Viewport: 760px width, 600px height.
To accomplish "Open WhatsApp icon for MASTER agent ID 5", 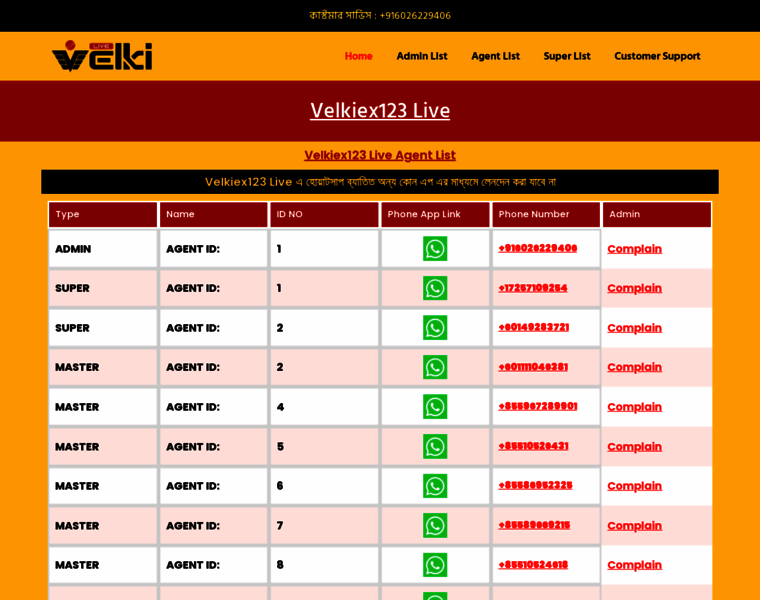I will click(x=435, y=446).
